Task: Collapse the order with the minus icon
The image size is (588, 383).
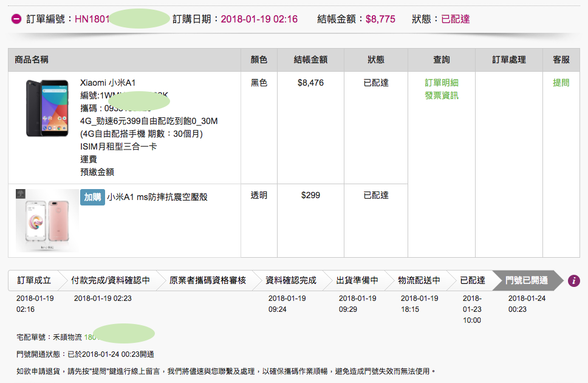Action: click(x=17, y=19)
